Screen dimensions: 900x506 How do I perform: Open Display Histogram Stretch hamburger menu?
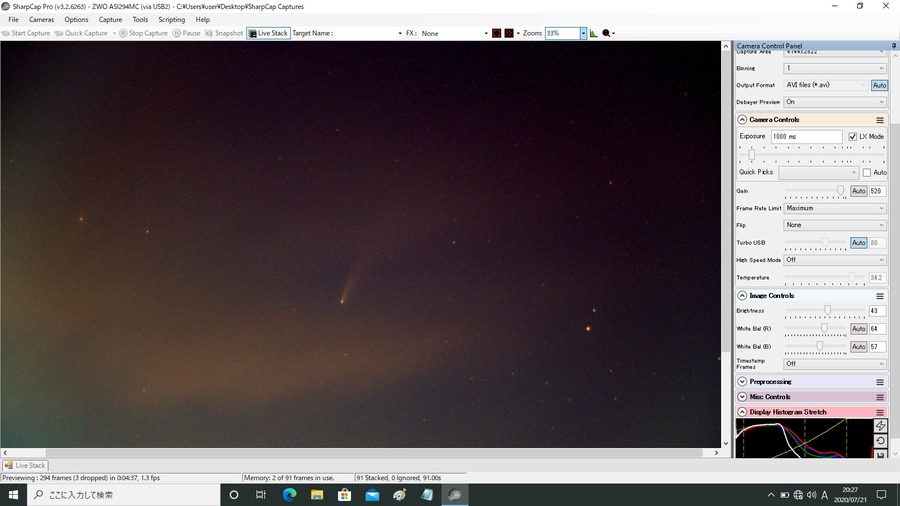[x=880, y=412]
